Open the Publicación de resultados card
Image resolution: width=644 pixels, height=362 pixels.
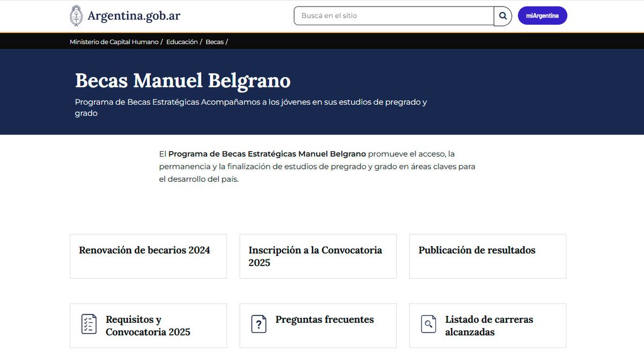tap(487, 256)
